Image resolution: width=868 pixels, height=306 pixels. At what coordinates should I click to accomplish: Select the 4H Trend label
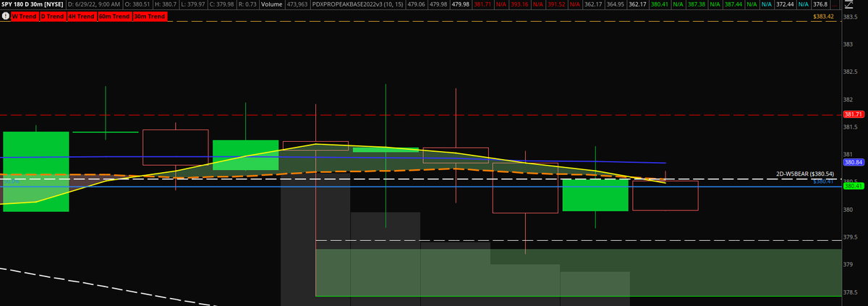(x=81, y=16)
